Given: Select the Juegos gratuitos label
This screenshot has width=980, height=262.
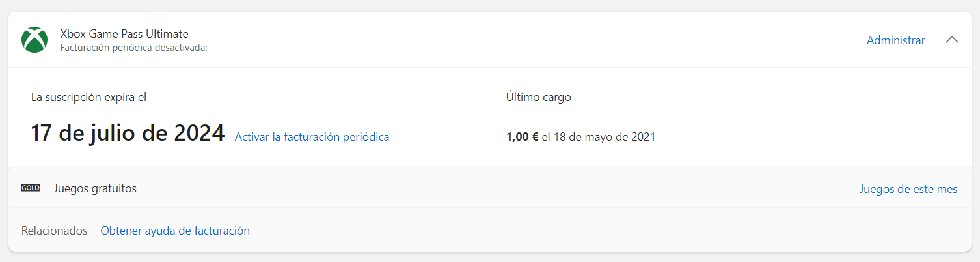Looking at the screenshot, I should (95, 188).
